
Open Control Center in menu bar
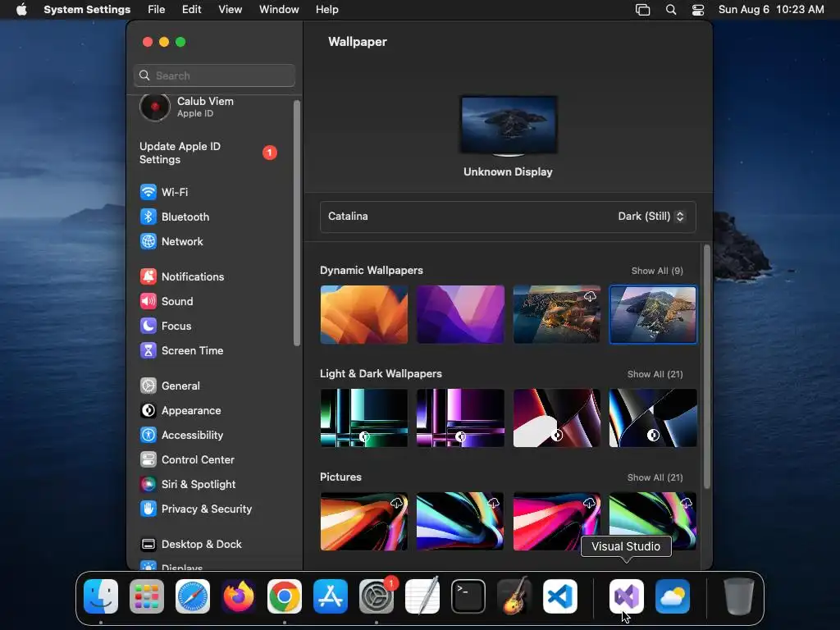point(698,10)
